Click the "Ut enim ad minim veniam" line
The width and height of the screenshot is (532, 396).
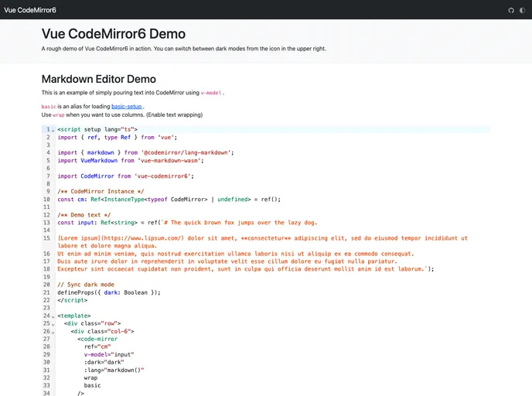236,254
